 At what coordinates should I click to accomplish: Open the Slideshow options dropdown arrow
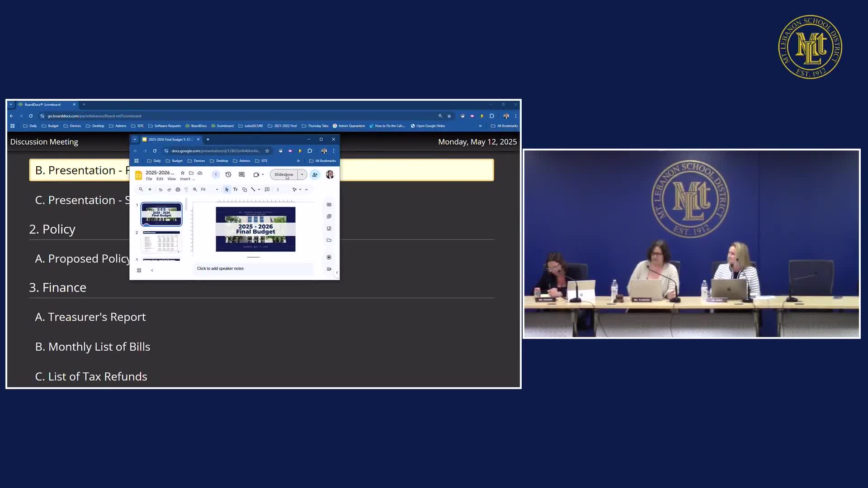302,174
